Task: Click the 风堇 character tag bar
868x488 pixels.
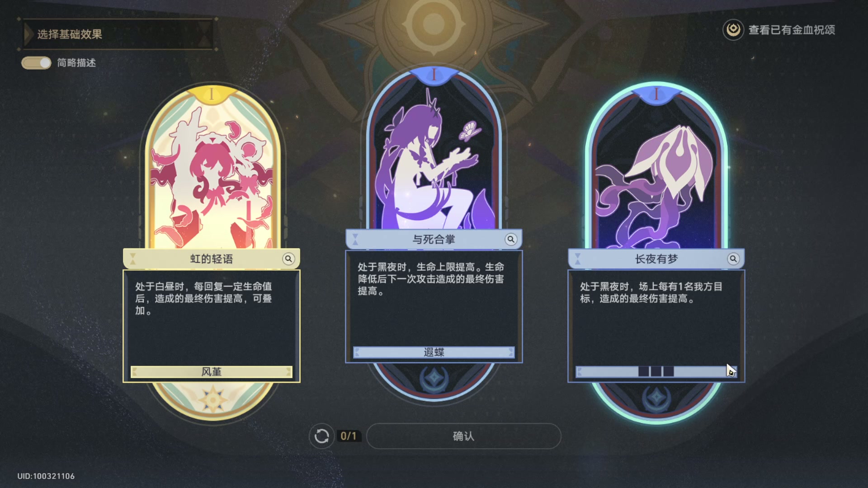Action: (x=212, y=371)
